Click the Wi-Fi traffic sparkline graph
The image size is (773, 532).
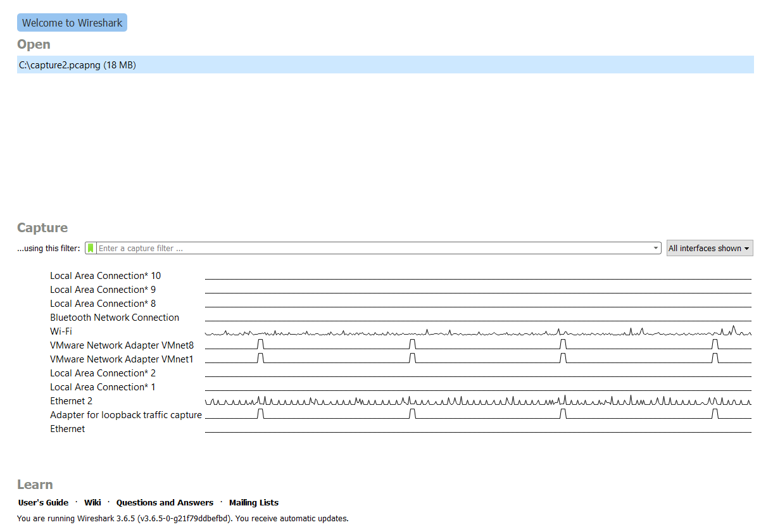pos(478,331)
